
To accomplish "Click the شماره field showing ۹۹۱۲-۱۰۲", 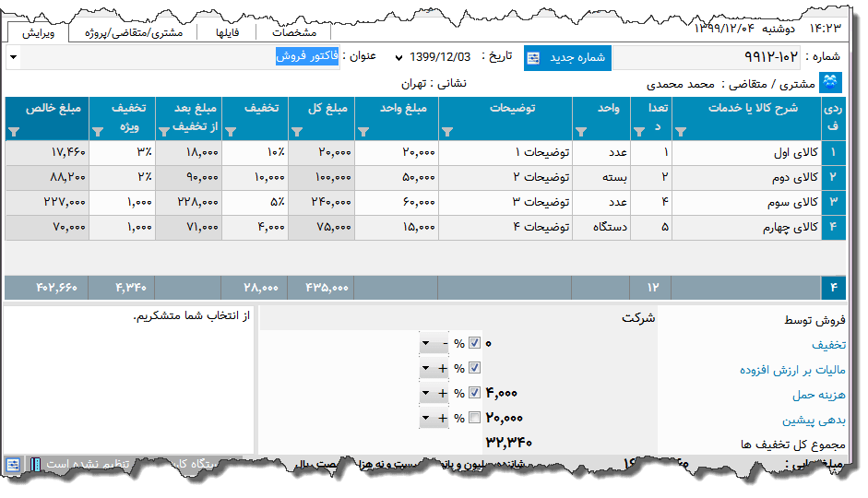I will (707, 57).
